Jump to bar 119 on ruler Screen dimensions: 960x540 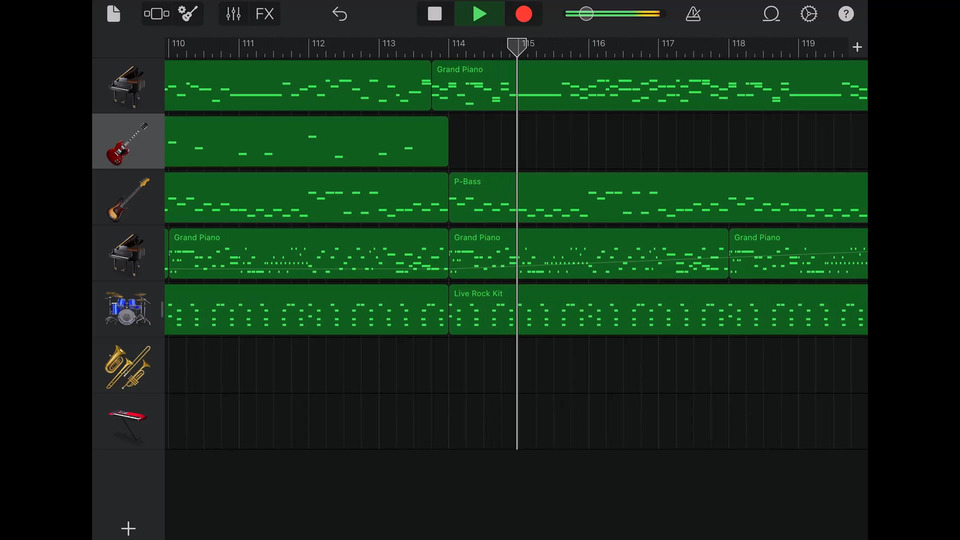point(808,43)
